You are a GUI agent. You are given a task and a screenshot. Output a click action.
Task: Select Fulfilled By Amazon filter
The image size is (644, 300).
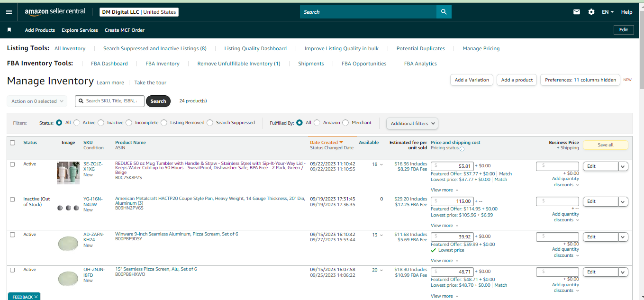click(317, 123)
